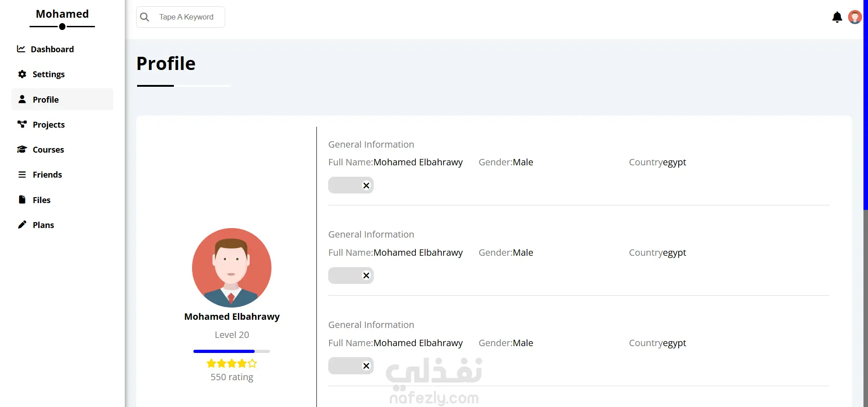Go to Courses in the sidebar
Image resolution: width=868 pixels, height=407 pixels.
click(x=48, y=150)
